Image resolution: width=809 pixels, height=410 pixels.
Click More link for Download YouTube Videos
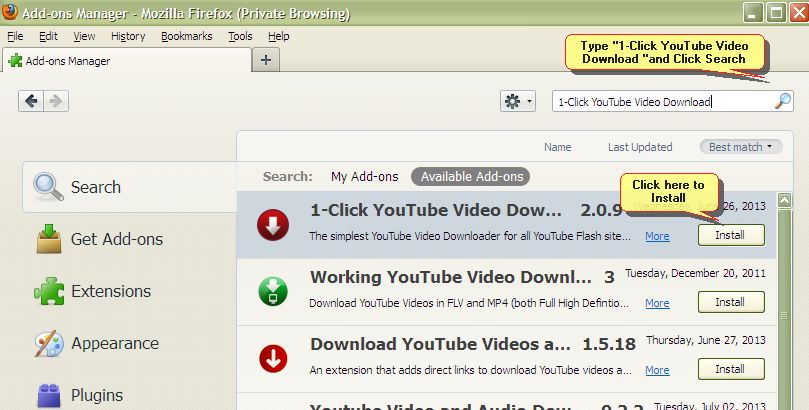click(657, 370)
